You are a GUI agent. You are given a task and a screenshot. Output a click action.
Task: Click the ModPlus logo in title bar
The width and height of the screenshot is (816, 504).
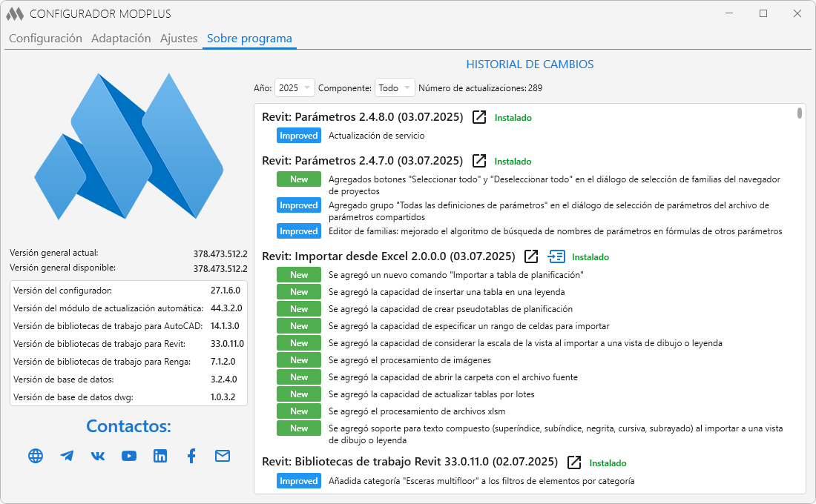(15, 14)
